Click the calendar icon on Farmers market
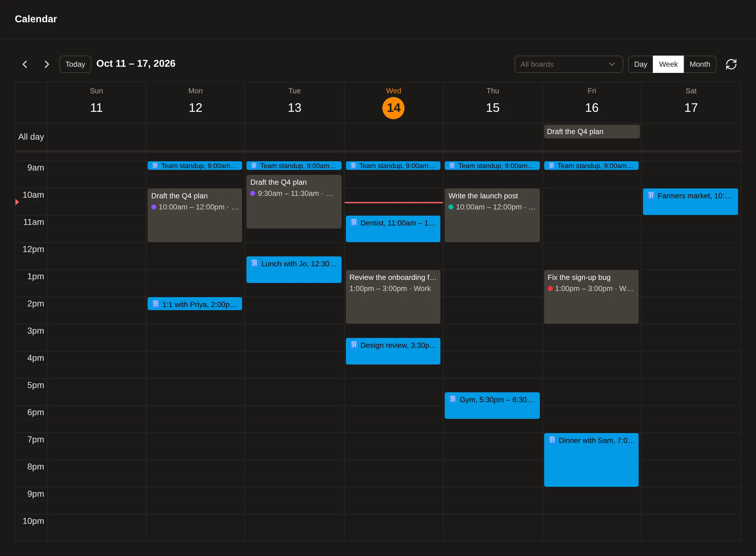The height and width of the screenshot is (556, 756). click(651, 196)
